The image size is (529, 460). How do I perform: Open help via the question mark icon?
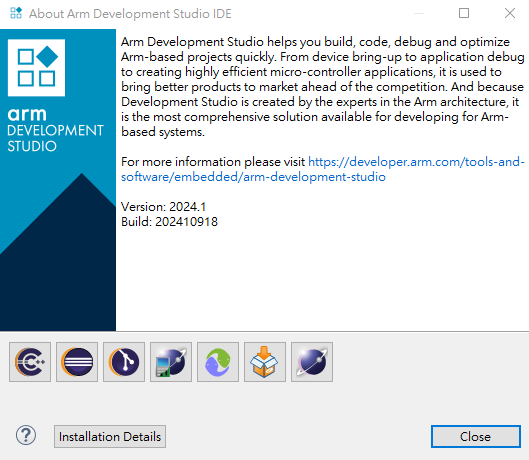[26, 435]
